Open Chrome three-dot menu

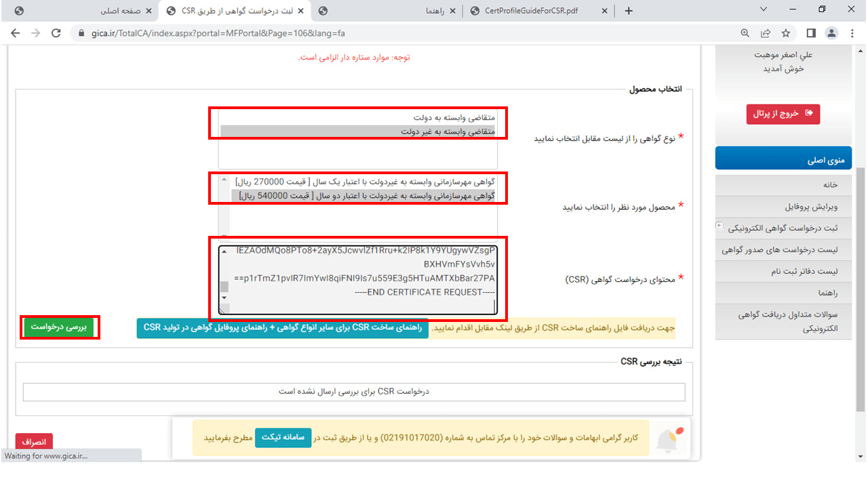coord(852,33)
